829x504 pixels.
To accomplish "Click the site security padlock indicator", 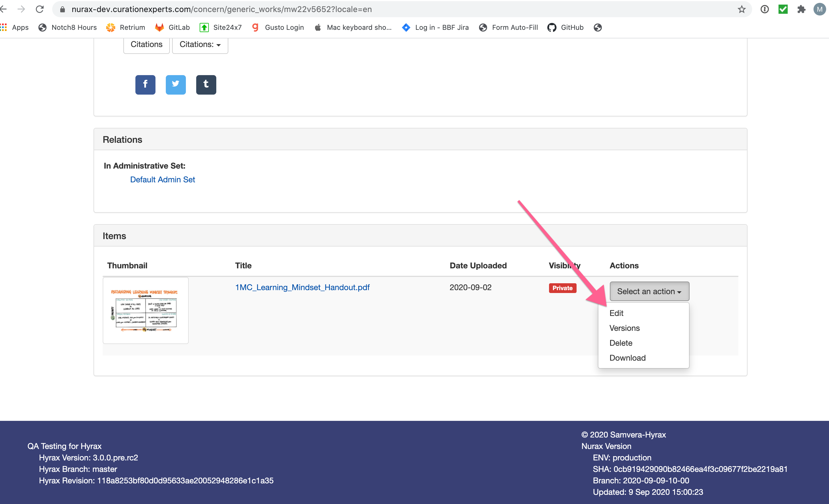I will tap(62, 9).
